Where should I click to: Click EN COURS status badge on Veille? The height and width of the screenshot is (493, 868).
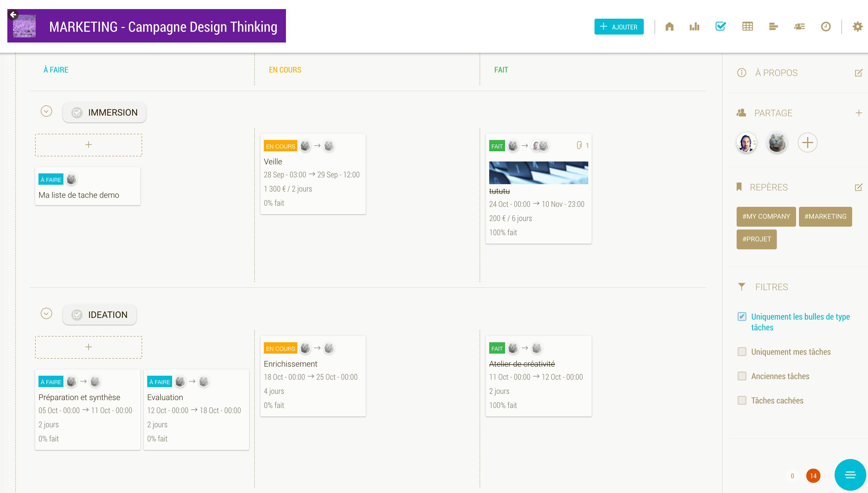click(280, 146)
